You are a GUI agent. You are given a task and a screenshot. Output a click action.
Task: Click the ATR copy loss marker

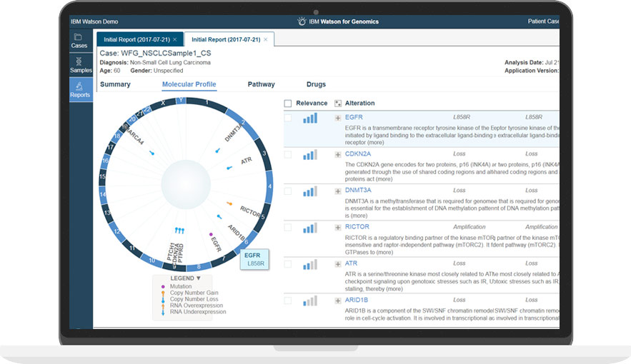click(229, 168)
